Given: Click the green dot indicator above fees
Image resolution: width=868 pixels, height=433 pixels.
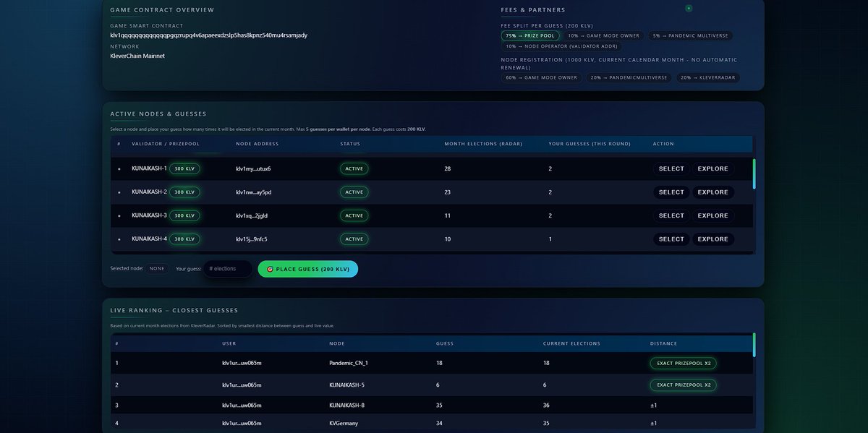Looking at the screenshot, I should (689, 9).
